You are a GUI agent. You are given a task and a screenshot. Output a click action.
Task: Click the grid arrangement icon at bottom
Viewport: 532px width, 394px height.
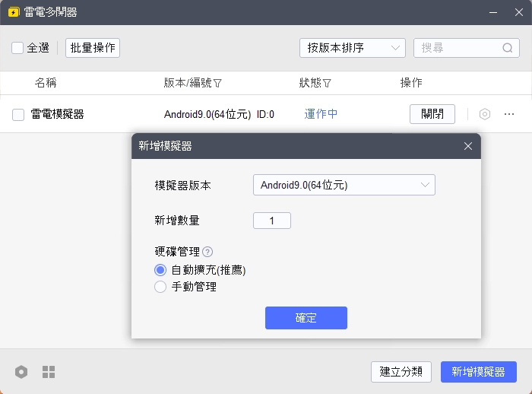[49, 372]
